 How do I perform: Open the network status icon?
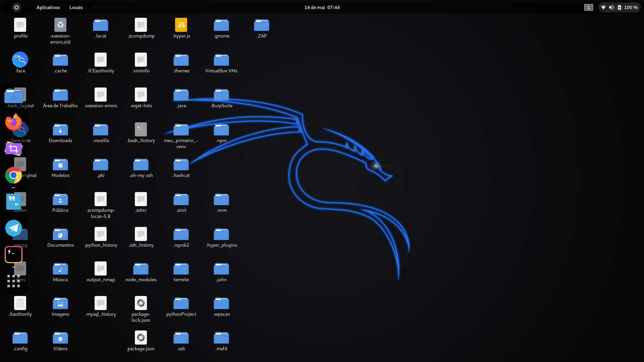click(x=603, y=7)
